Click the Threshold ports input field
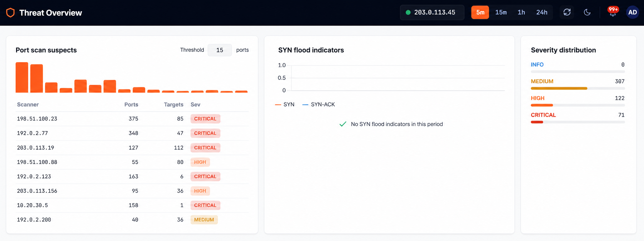The height and width of the screenshot is (241, 644). (x=219, y=50)
